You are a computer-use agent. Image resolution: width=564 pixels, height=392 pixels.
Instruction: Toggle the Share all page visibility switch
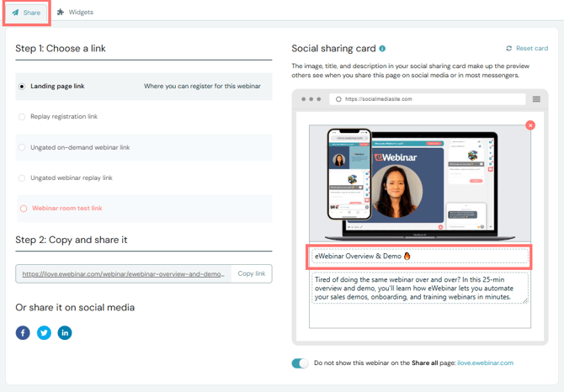click(300, 363)
